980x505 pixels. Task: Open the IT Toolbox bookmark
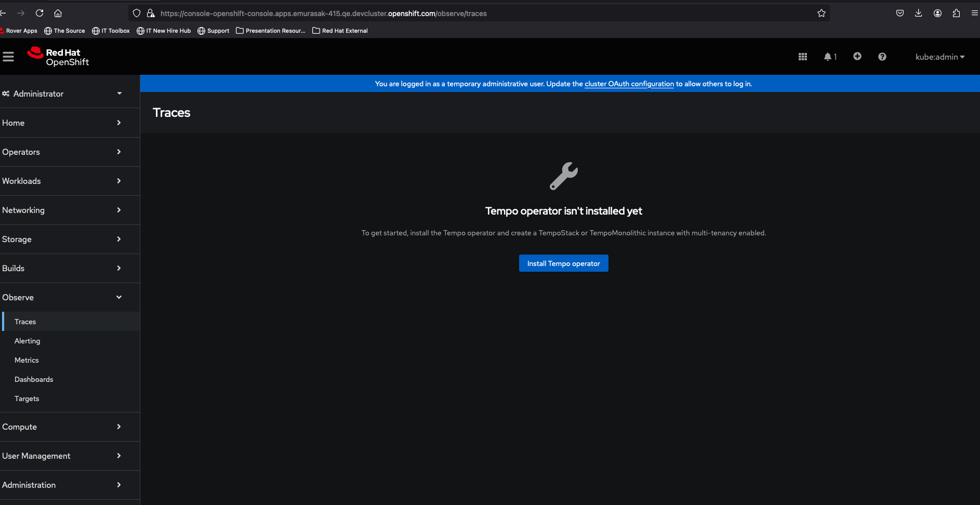point(111,31)
